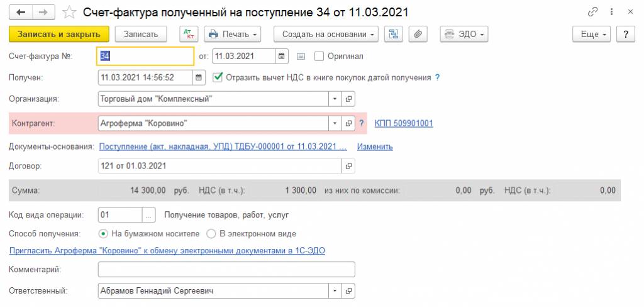This screenshot has width=644, height=308.
Task: Follow the КПП 509901001 link
Action: click(403, 123)
